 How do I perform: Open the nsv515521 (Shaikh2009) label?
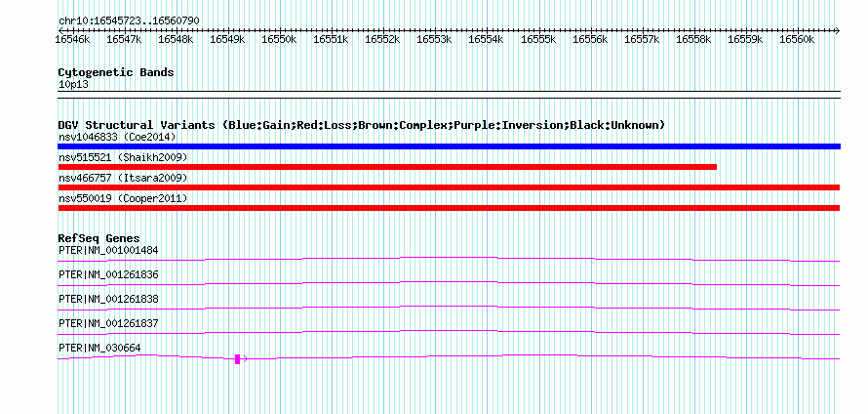(x=123, y=157)
